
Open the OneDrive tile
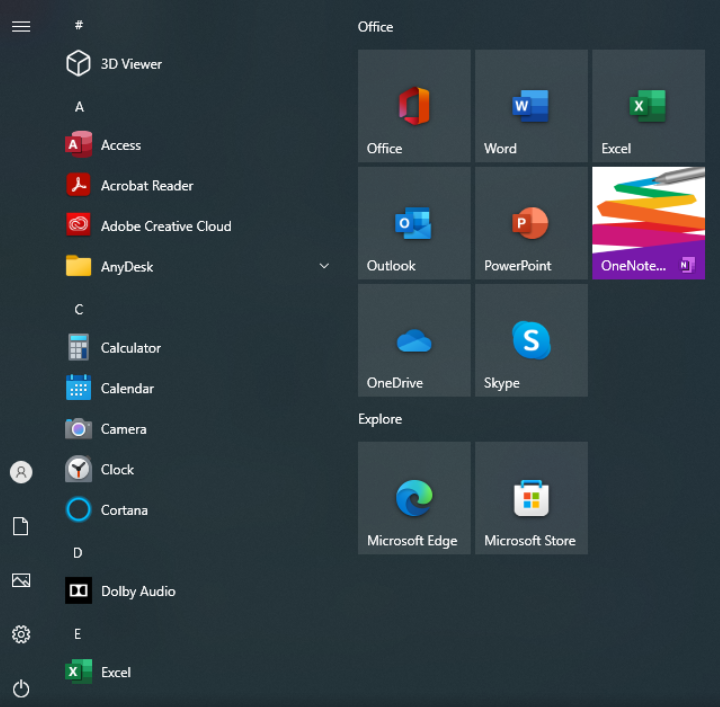[x=414, y=340]
